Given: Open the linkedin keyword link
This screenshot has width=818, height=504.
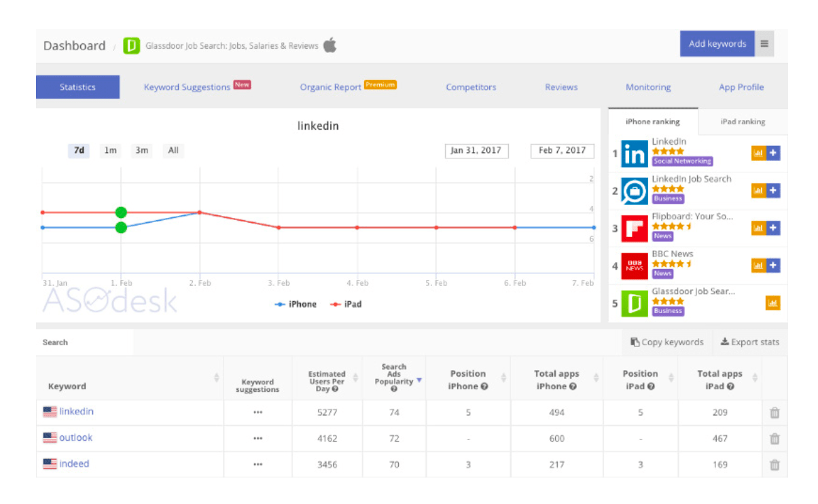Looking at the screenshot, I should click(77, 412).
